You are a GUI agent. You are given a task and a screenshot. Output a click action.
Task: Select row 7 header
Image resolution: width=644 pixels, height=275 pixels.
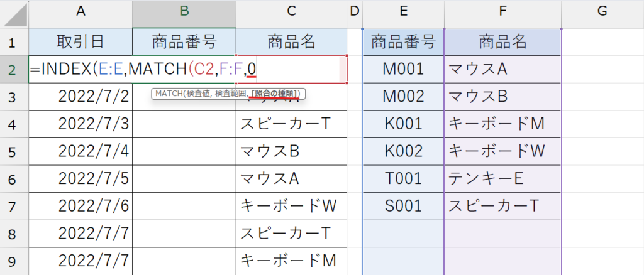(14, 207)
